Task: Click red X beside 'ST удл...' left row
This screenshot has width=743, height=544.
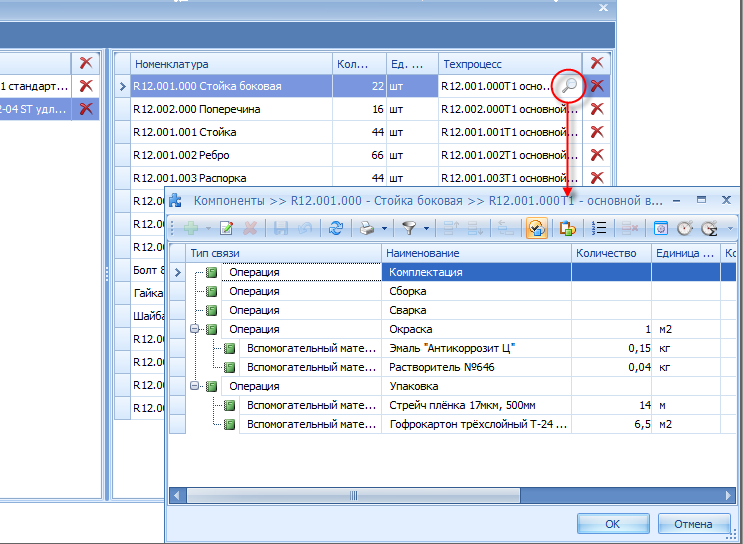Action: 86,109
